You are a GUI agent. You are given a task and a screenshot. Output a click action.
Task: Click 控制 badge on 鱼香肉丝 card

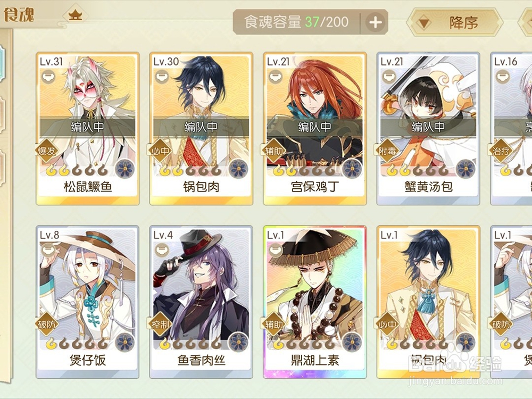point(160,325)
